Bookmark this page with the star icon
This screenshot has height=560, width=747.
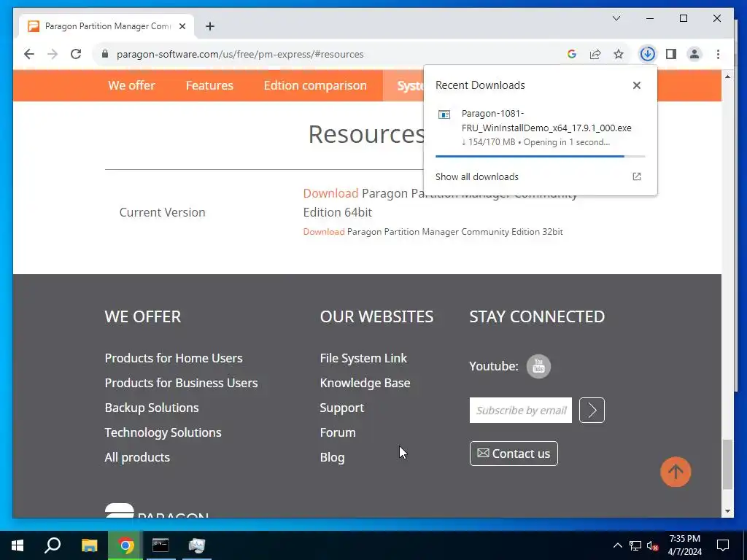tap(619, 54)
